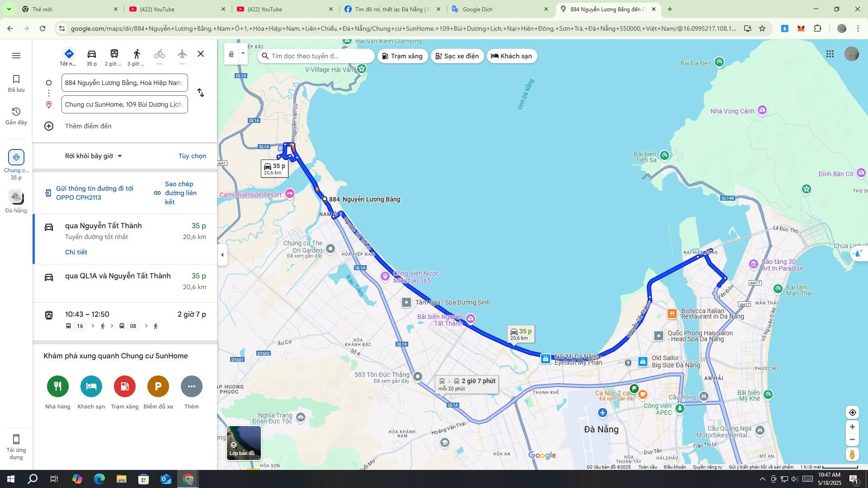Filter by Sạc xe điện chip
This screenshot has width=868, height=488.
(457, 56)
